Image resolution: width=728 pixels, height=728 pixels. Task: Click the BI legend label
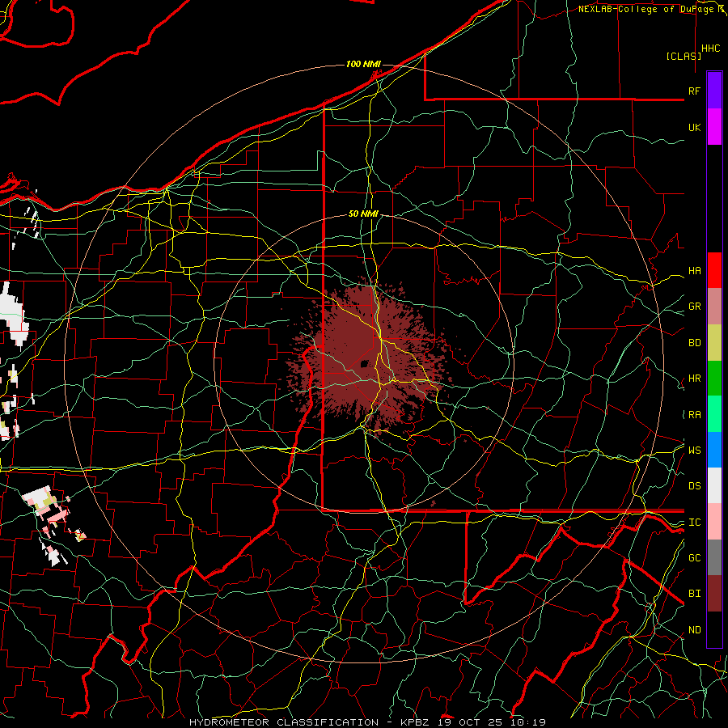click(694, 594)
